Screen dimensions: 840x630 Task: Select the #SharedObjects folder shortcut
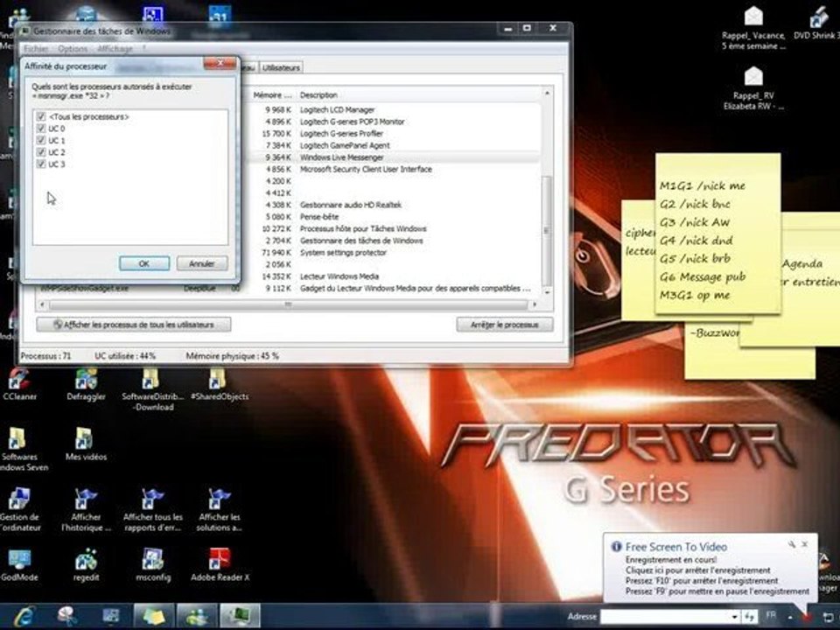tap(219, 383)
